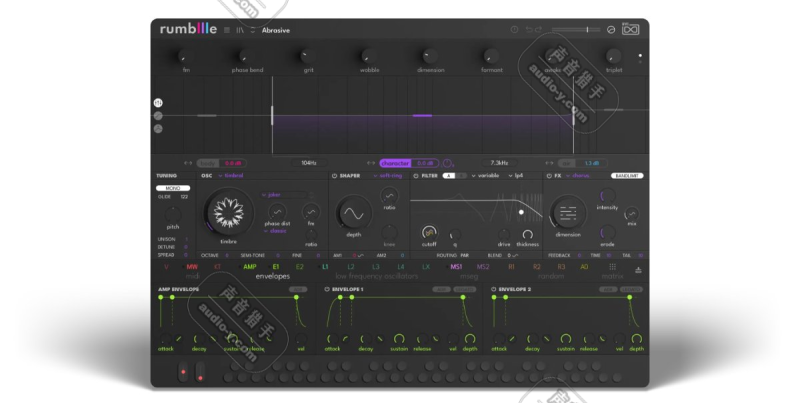This screenshot has width=800, height=403.
Task: Open the lp4 filter type dropdown
Action: (x=516, y=175)
